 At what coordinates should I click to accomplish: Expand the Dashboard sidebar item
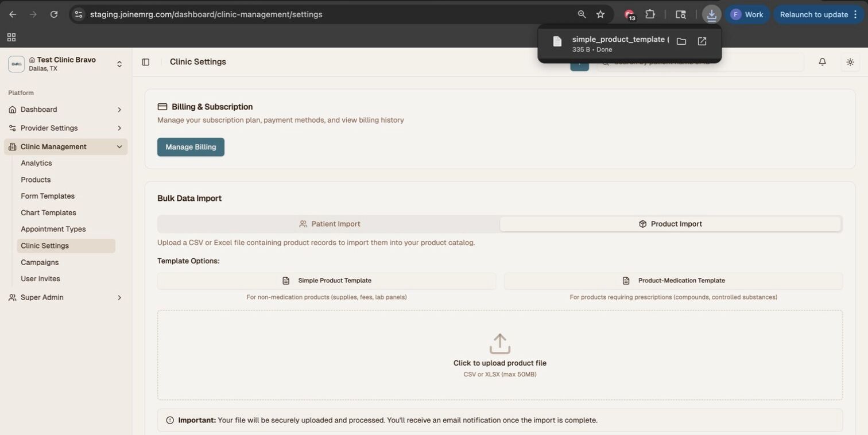[x=66, y=110]
